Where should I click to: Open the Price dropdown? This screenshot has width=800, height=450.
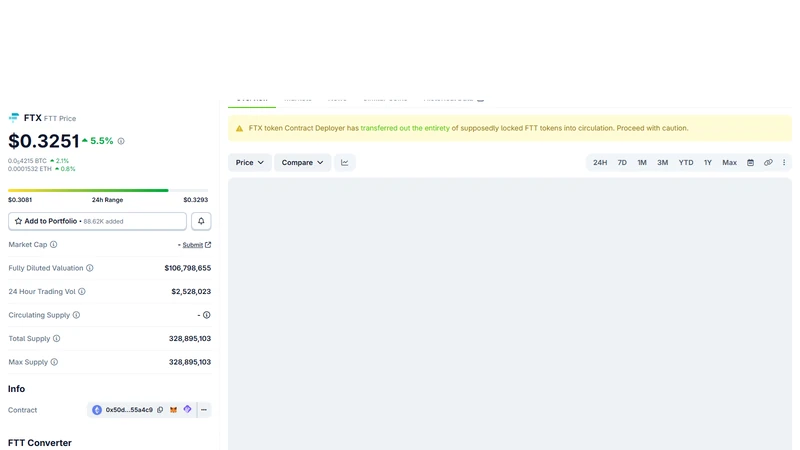pyautogui.click(x=249, y=163)
